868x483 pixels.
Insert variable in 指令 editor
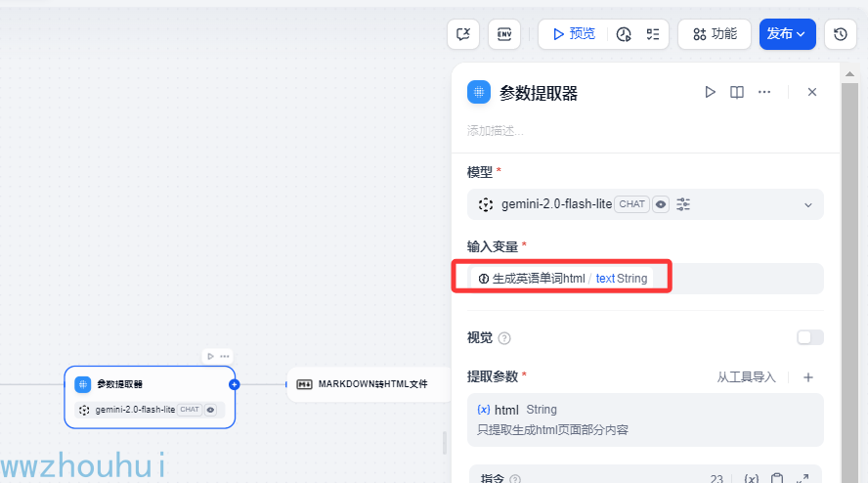752,478
